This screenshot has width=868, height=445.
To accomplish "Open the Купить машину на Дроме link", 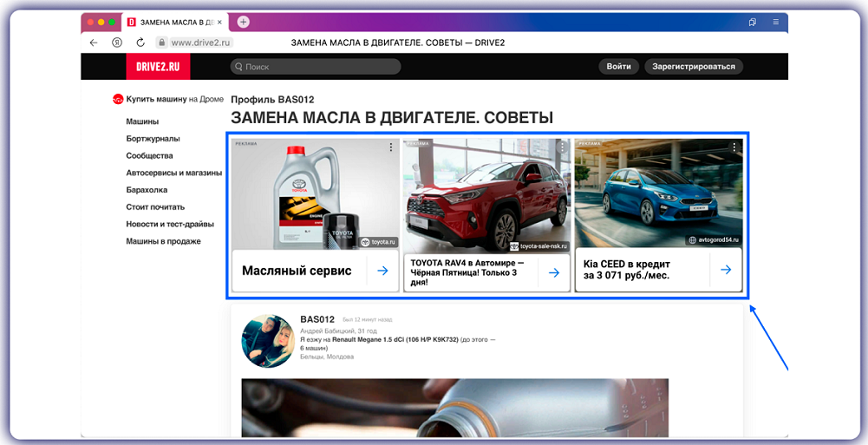I will click(175, 99).
